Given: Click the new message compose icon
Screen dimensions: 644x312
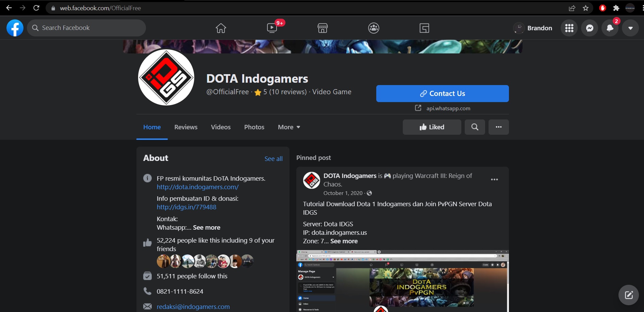Looking at the screenshot, I should [629, 295].
